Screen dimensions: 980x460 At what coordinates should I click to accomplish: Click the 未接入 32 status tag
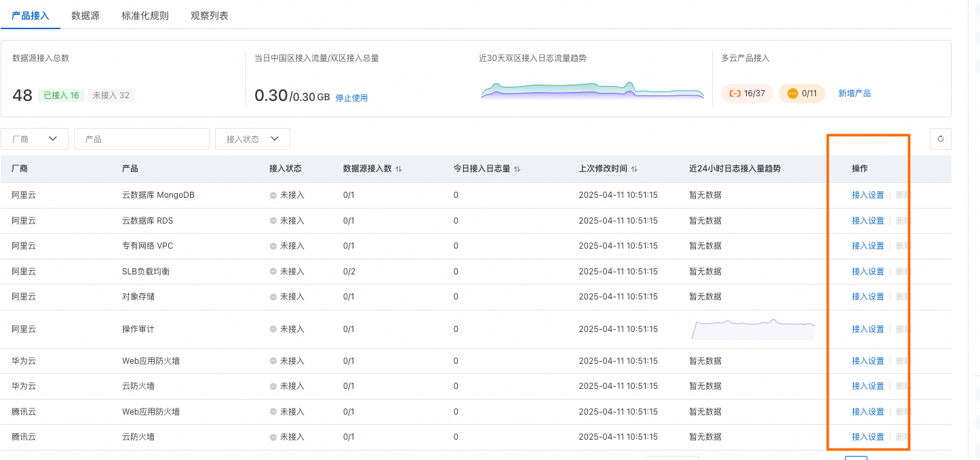[x=111, y=96]
